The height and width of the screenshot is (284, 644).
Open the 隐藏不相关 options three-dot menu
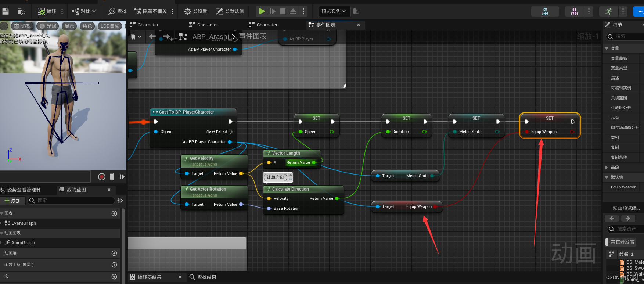point(173,11)
